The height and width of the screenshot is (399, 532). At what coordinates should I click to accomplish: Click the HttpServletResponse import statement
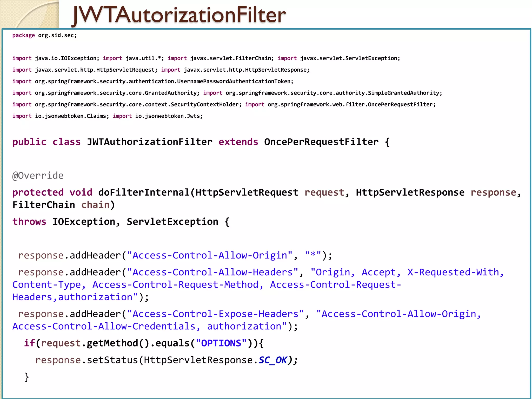click(235, 70)
